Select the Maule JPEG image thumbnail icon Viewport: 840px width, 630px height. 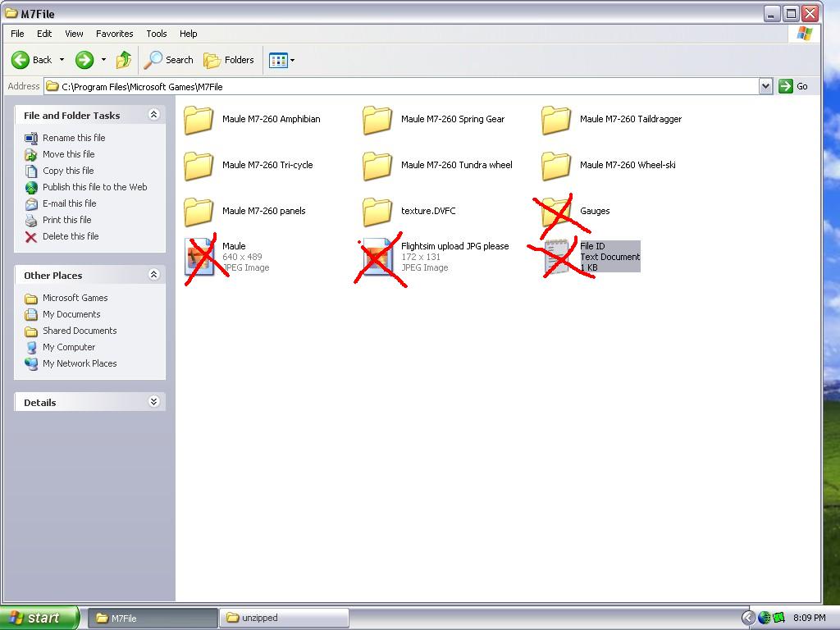click(x=199, y=257)
